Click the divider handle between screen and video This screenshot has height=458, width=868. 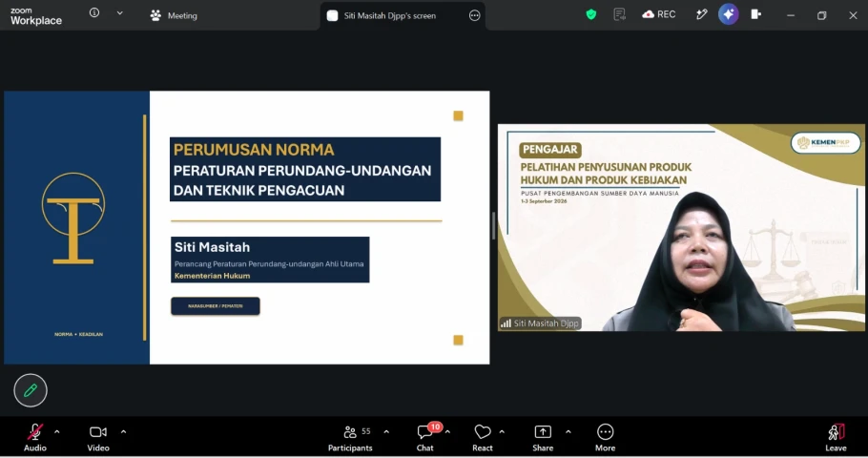tap(493, 226)
